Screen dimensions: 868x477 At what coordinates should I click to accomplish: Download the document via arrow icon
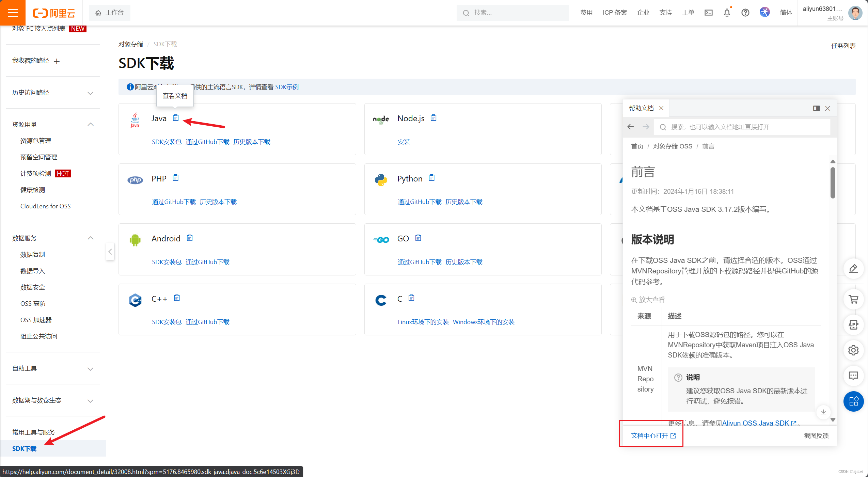click(823, 412)
